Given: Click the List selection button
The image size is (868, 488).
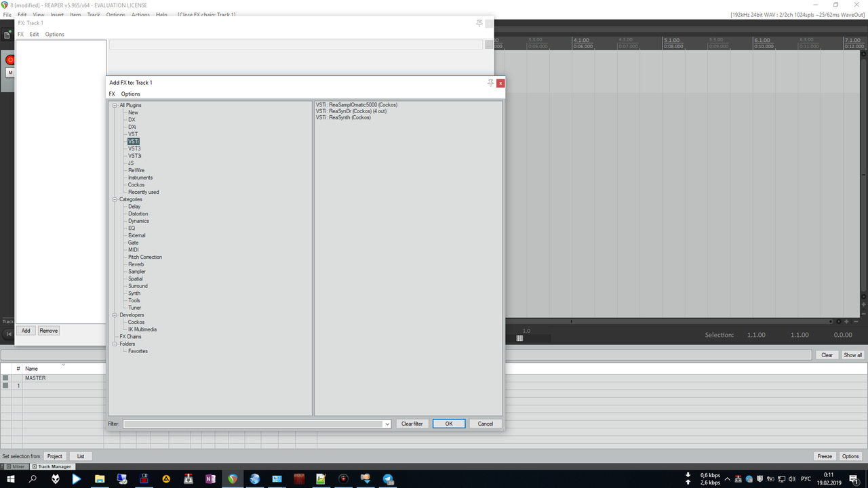Looking at the screenshot, I should click(81, 456).
